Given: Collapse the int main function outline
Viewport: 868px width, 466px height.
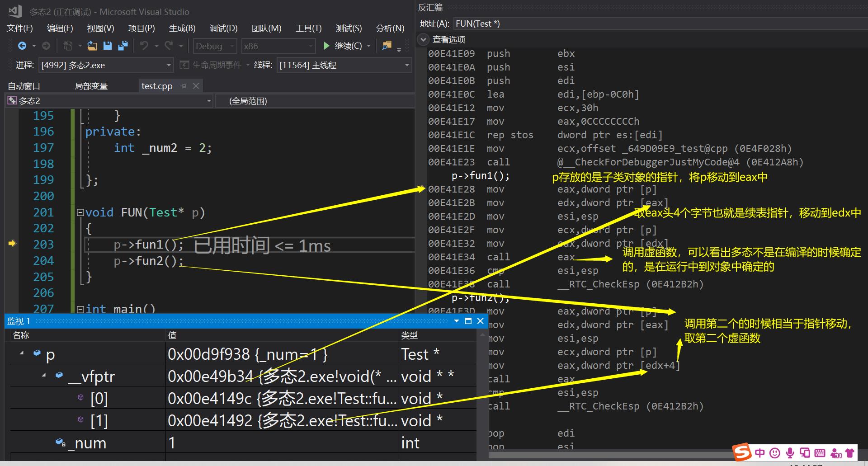Looking at the screenshot, I should click(80, 309).
